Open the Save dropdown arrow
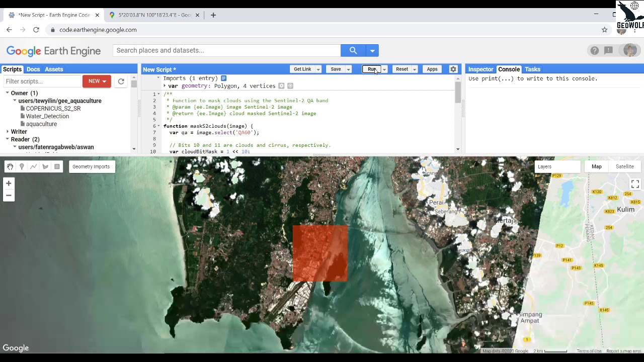644x362 pixels. click(x=348, y=69)
